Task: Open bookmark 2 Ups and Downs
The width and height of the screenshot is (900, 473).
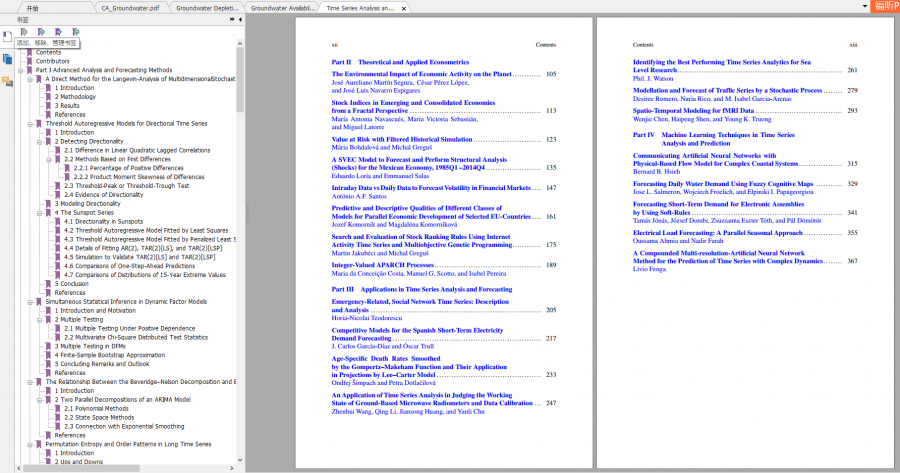Action: pos(79,462)
